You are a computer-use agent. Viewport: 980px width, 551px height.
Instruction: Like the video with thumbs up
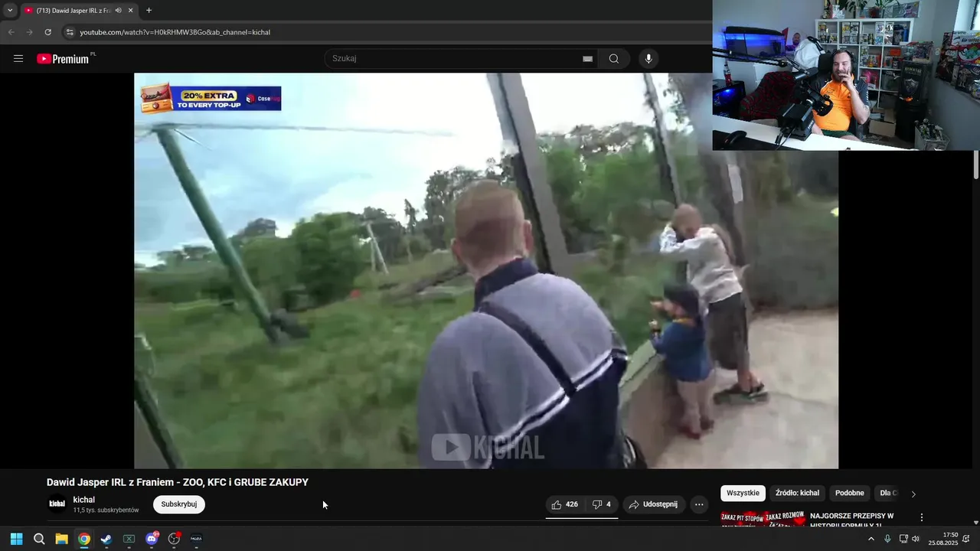565,504
